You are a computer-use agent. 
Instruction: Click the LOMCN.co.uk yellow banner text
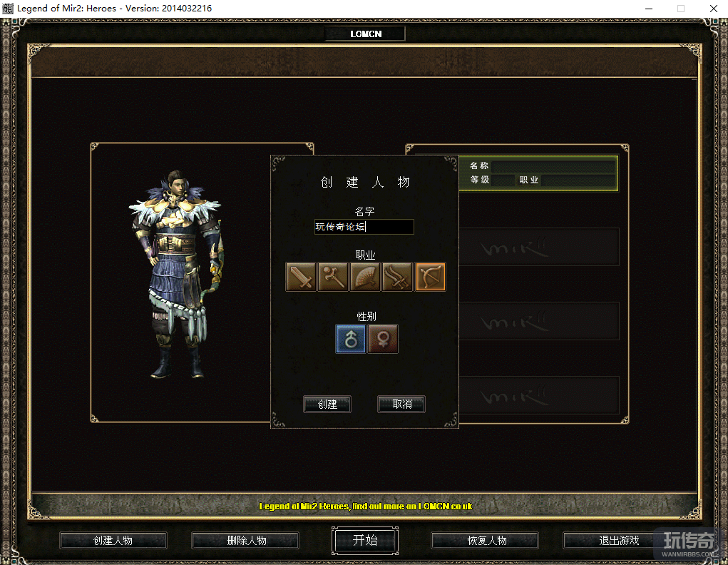pyautogui.click(x=365, y=506)
